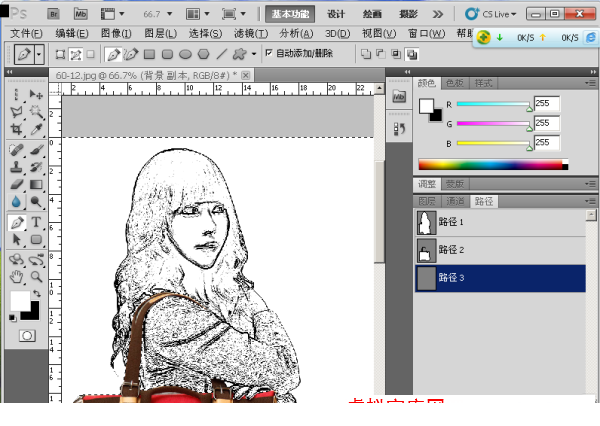This screenshot has width=600, height=426.
Task: Select the Dodge tool
Action: tap(36, 202)
